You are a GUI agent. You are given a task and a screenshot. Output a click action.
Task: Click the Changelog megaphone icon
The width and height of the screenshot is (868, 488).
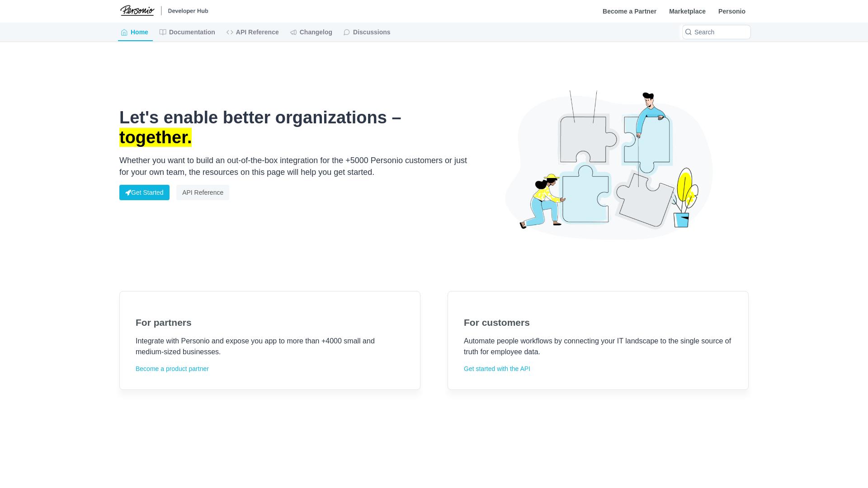click(293, 32)
